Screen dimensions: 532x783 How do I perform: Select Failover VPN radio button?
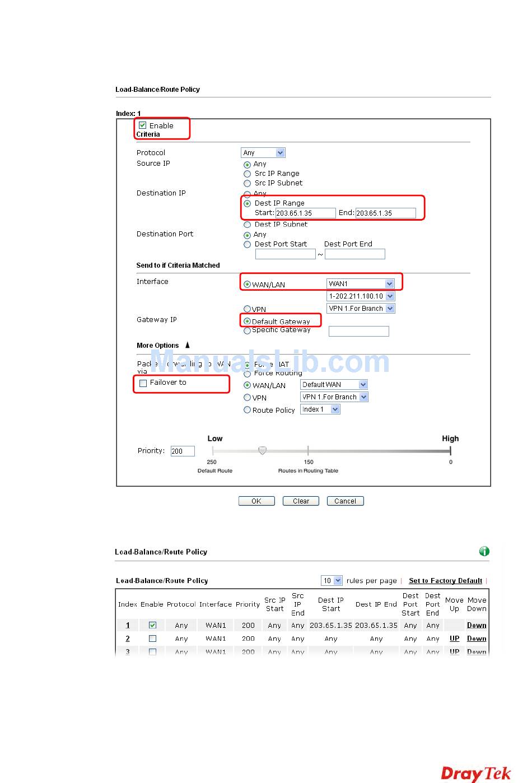(x=247, y=398)
